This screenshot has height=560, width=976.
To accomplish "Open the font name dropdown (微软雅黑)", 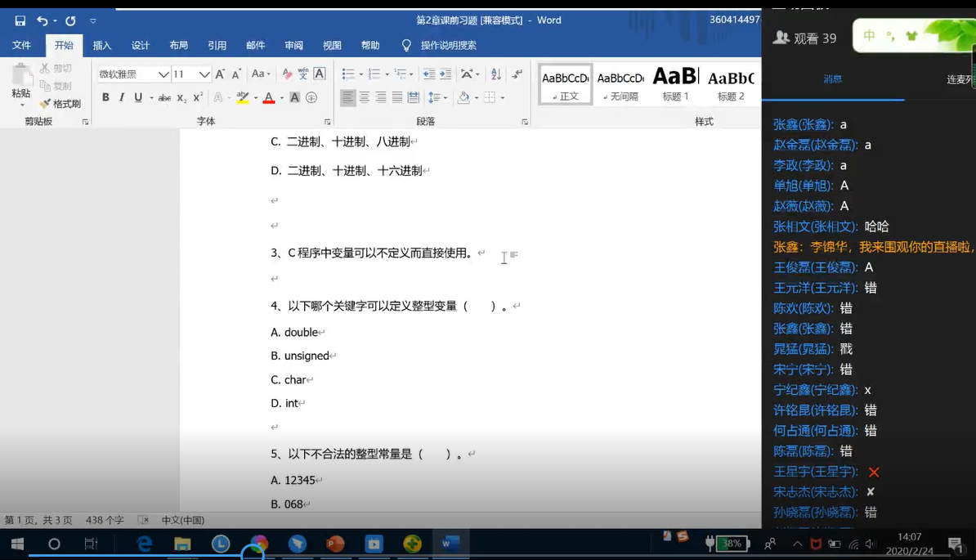I will [x=163, y=74].
